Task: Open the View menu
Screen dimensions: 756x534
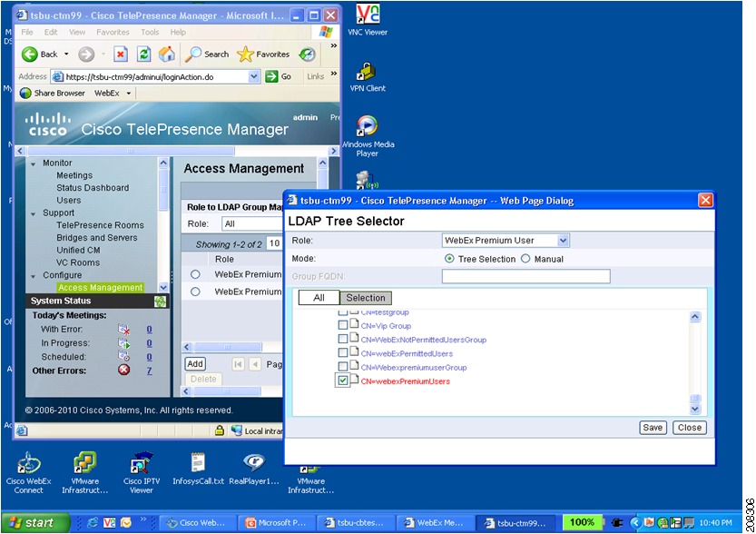Action: tap(77, 32)
